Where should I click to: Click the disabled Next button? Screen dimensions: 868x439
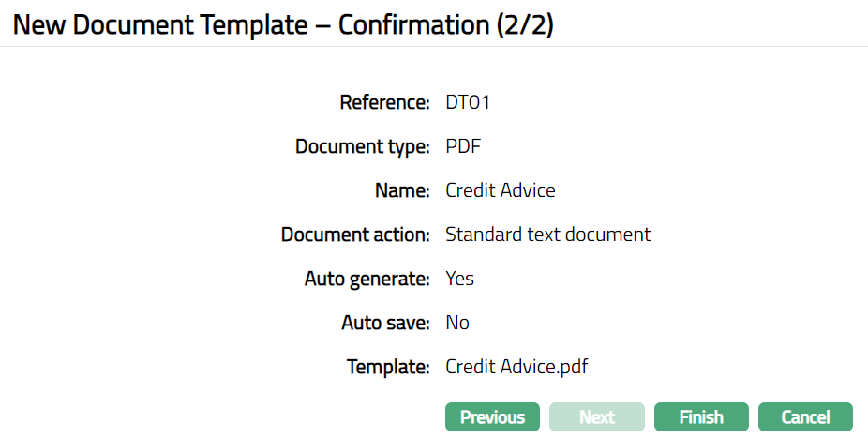[x=597, y=416]
